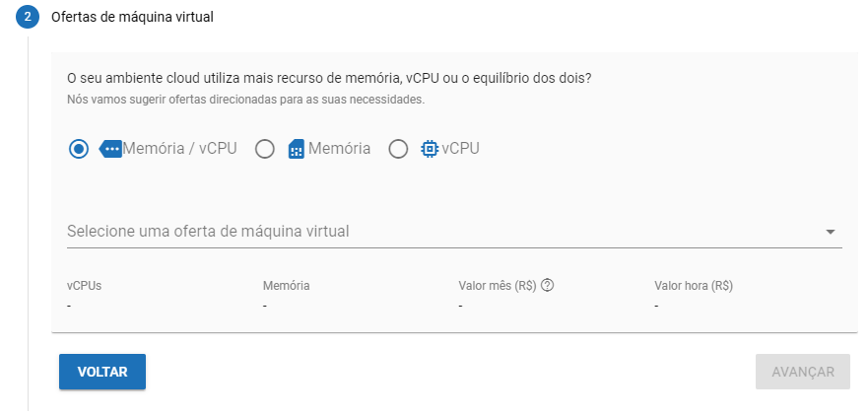868x416 pixels.
Task: Choose the Memória radio option
Action: pyautogui.click(x=265, y=149)
